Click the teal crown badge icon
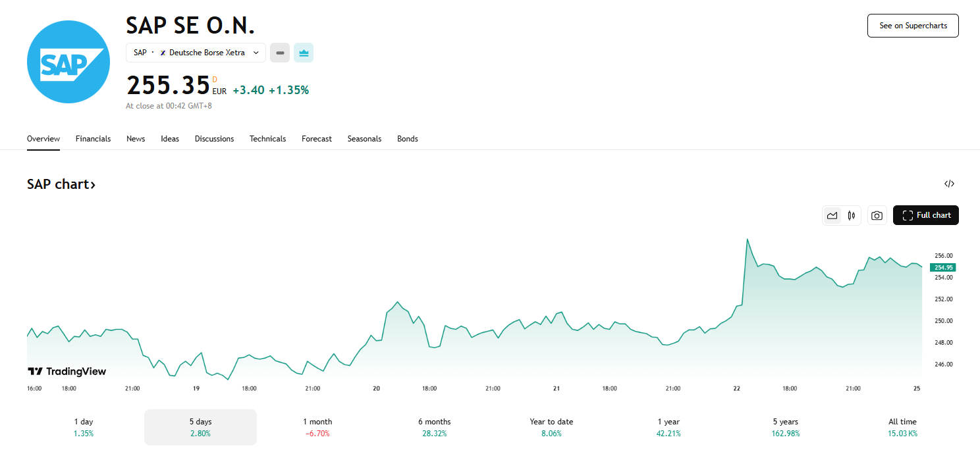Viewport: 980px width, 454px height. coord(304,53)
